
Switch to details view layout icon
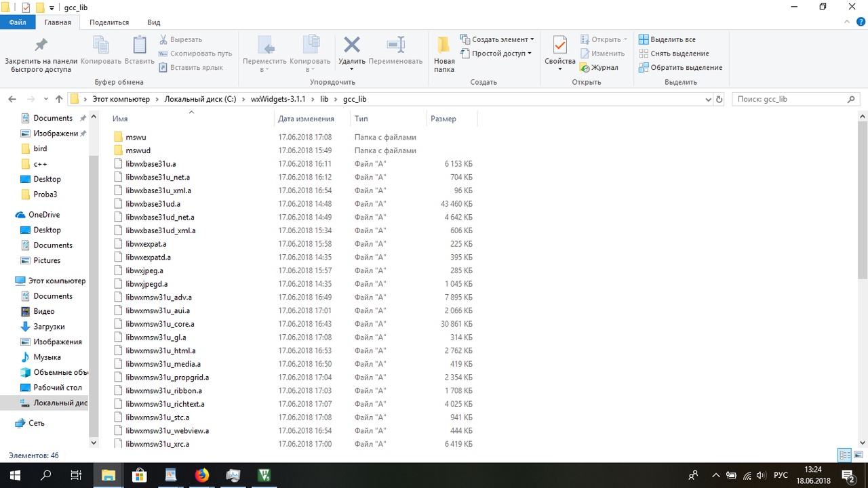[845, 455]
